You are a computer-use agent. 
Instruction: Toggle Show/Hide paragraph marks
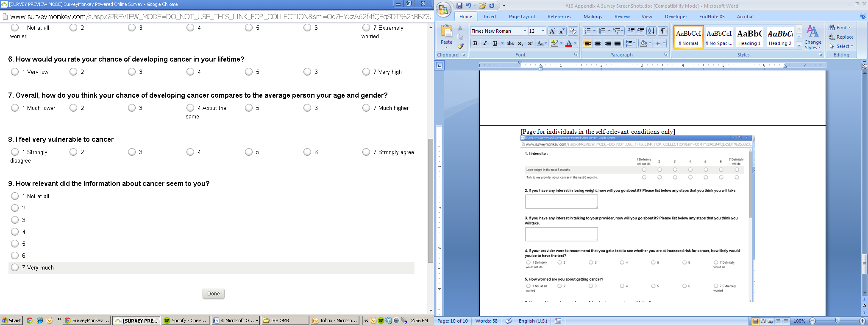(x=663, y=31)
